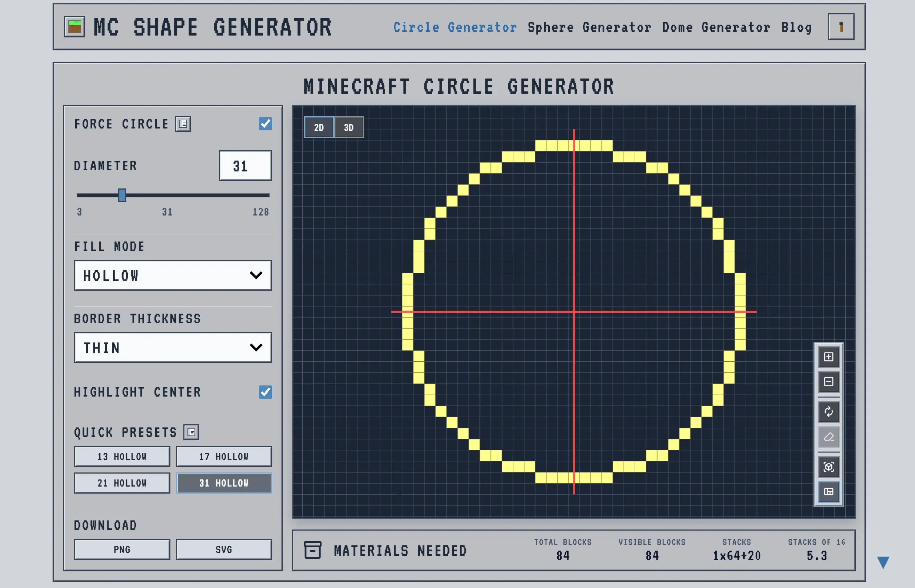915x588 pixels.
Task: Click the slider maximum label 128
Action: tap(261, 212)
